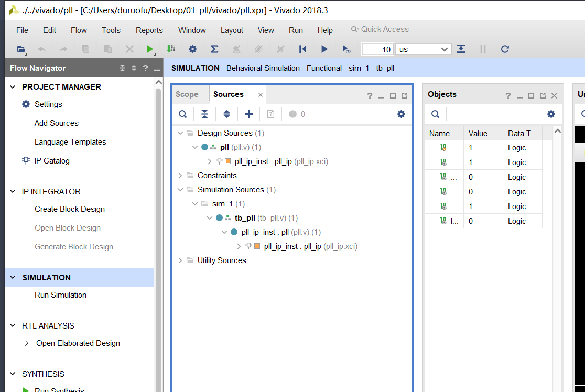The image size is (585, 392).
Task: Click the simulation run time input field
Action: pyautogui.click(x=377, y=49)
